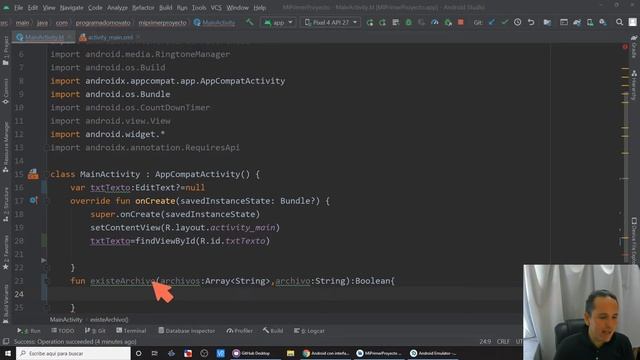This screenshot has width=640, height=360.
Task: Open the Build Variants side panel
Action: click(6, 304)
